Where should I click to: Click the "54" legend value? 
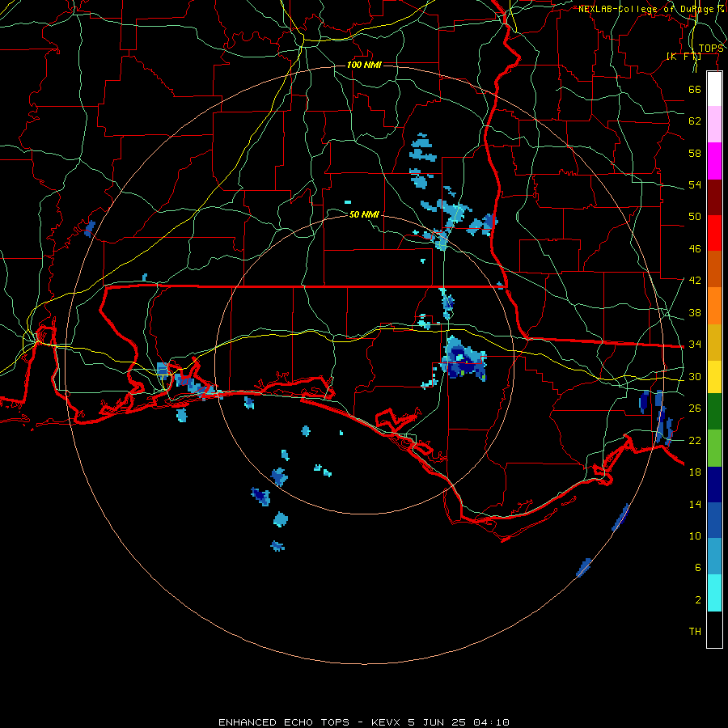coord(695,184)
